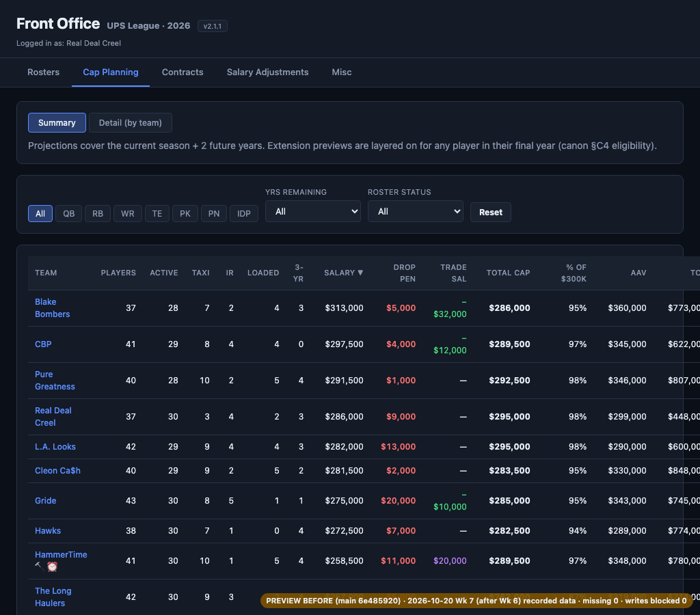Sort table by Salary column

click(343, 273)
